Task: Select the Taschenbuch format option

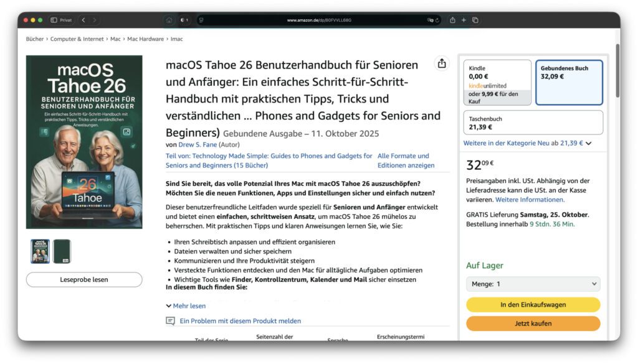Action: tap(533, 123)
